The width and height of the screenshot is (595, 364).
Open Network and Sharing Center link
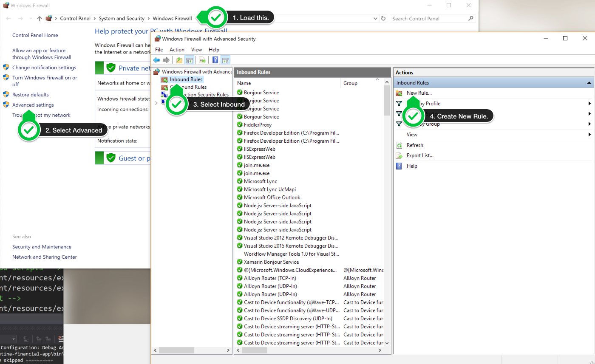pos(45,257)
